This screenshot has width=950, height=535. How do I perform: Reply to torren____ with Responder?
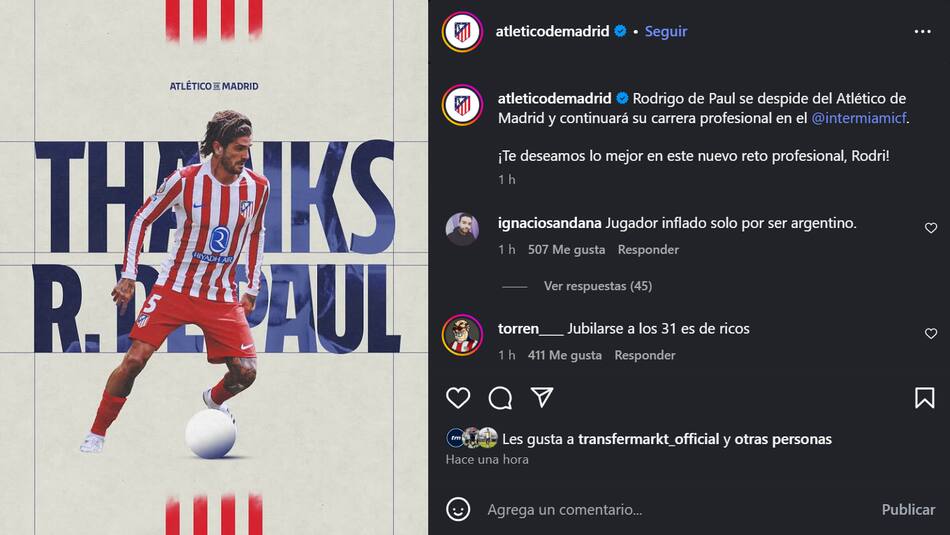[x=645, y=354]
